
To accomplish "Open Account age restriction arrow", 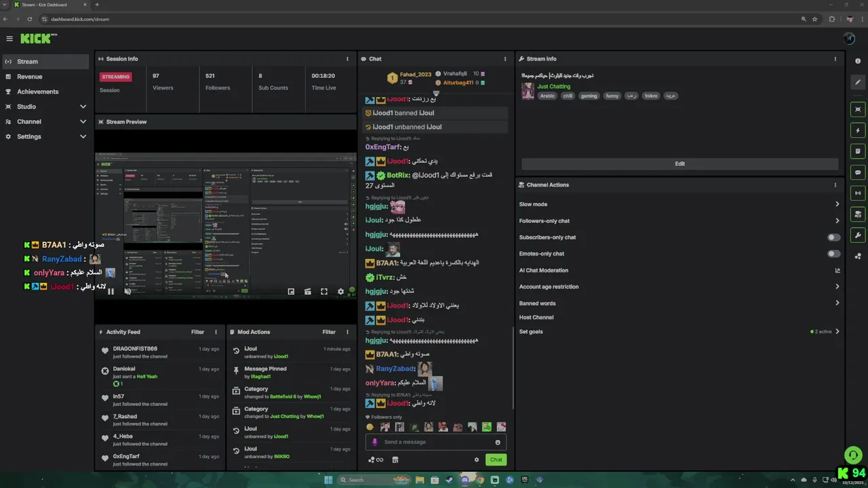I will 837,287.
